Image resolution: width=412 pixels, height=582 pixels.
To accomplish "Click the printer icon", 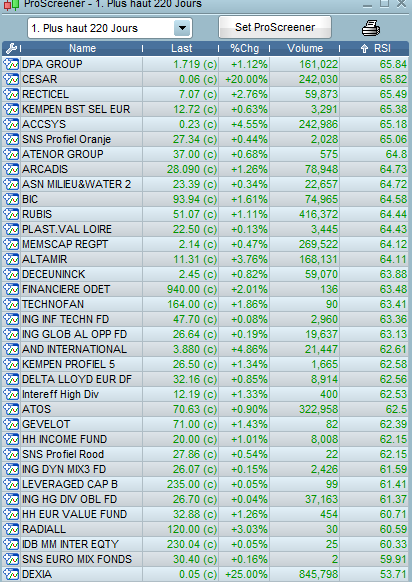I will coord(371,28).
